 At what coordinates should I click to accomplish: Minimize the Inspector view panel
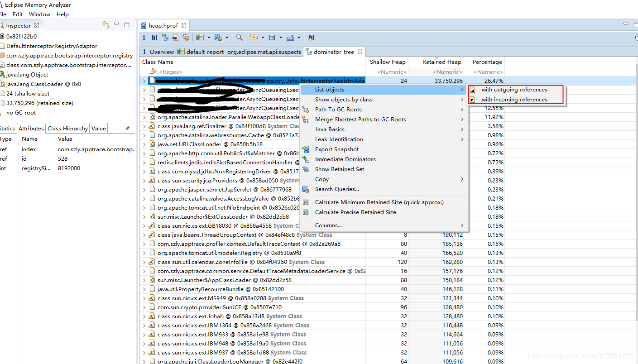[116, 25]
